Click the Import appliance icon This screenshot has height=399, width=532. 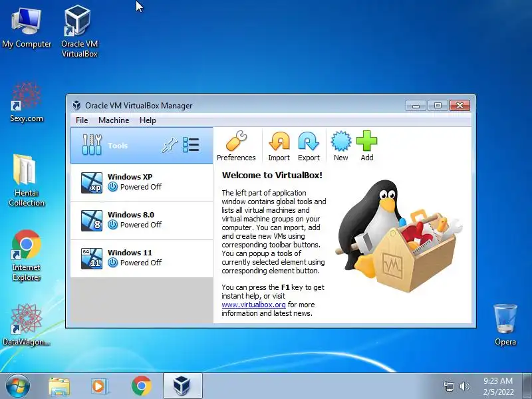[x=279, y=146]
